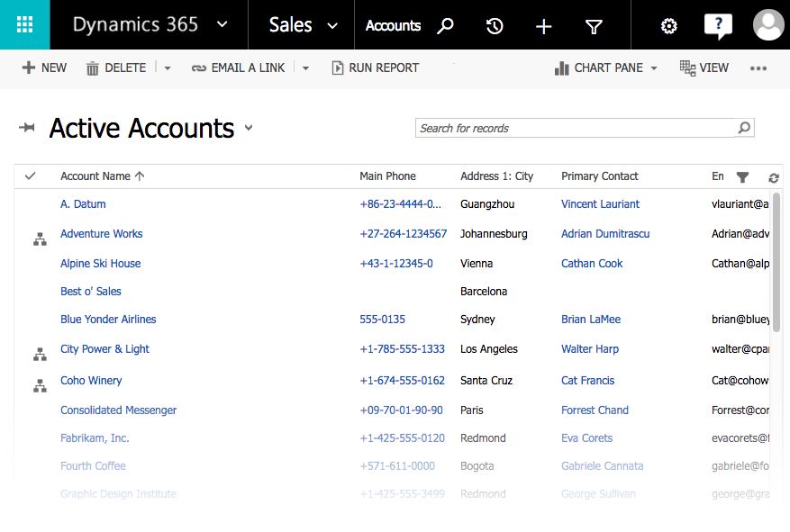Toggle the select all rows checkmark
Image resolution: width=790 pixels, height=532 pixels.
click(x=30, y=176)
